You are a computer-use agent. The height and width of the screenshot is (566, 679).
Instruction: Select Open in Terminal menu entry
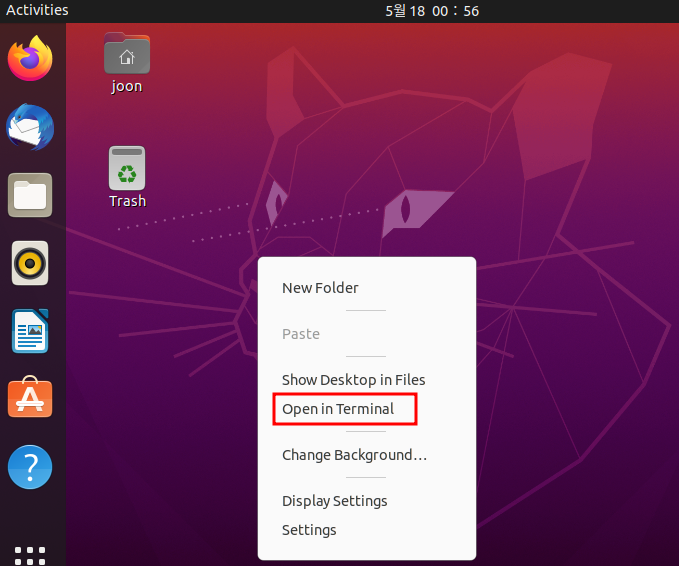tap(367, 409)
